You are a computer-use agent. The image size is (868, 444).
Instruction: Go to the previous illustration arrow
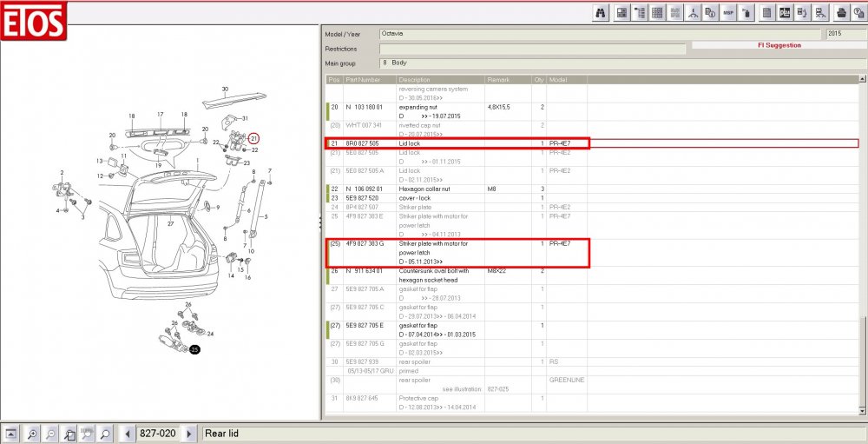pyautogui.click(x=128, y=434)
